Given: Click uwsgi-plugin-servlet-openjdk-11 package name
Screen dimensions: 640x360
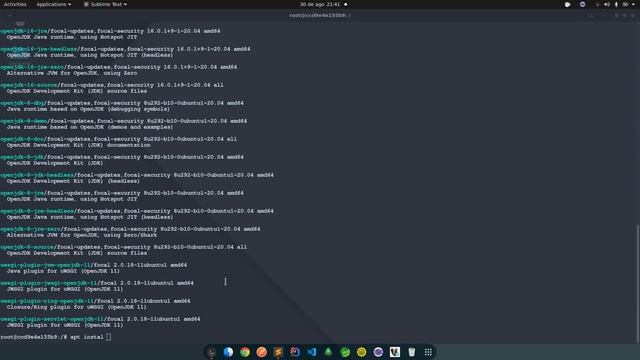Looking at the screenshot, I should (x=52, y=319).
